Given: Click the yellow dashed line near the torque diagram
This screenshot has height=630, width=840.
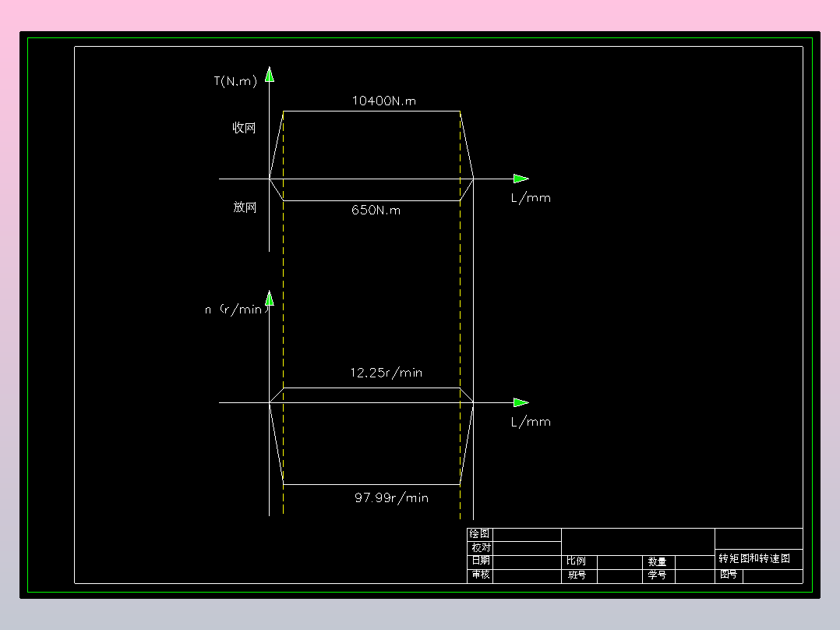Looking at the screenshot, I should (x=460, y=156).
